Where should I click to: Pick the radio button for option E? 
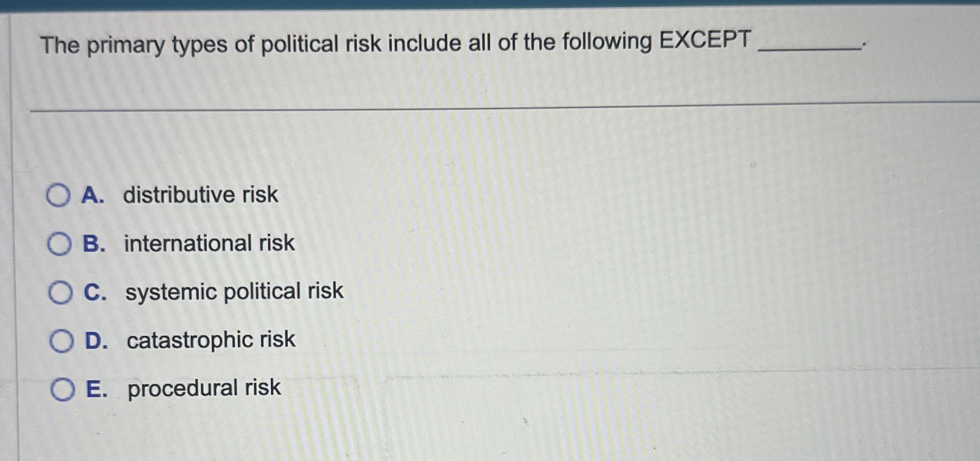(x=63, y=390)
